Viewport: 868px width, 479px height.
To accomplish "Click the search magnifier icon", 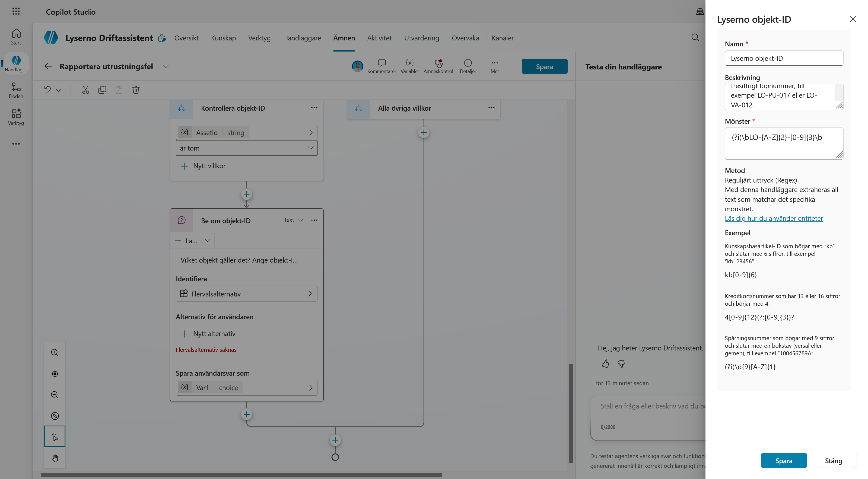I will pyautogui.click(x=695, y=37).
